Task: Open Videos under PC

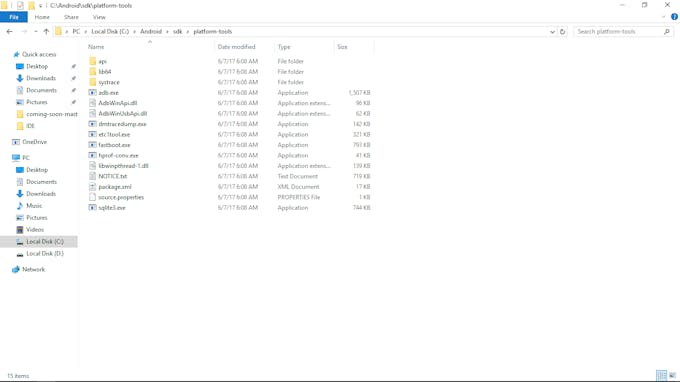Action: (x=35, y=229)
